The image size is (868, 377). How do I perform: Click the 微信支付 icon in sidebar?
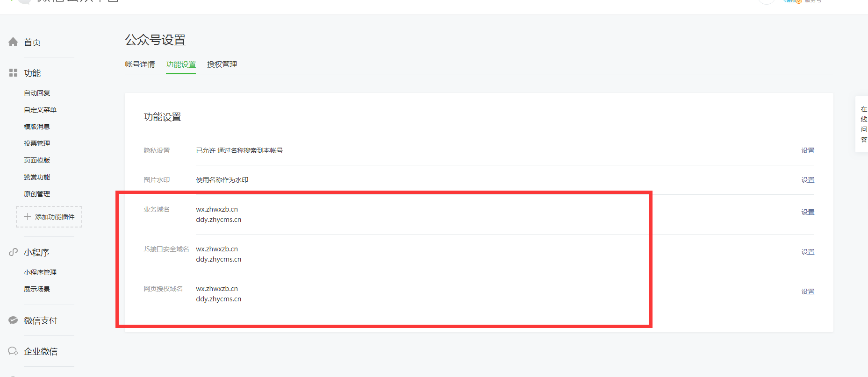13,320
